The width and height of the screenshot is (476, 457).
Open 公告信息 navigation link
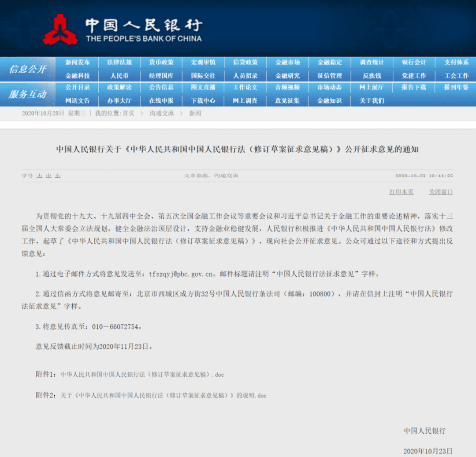[161, 87]
